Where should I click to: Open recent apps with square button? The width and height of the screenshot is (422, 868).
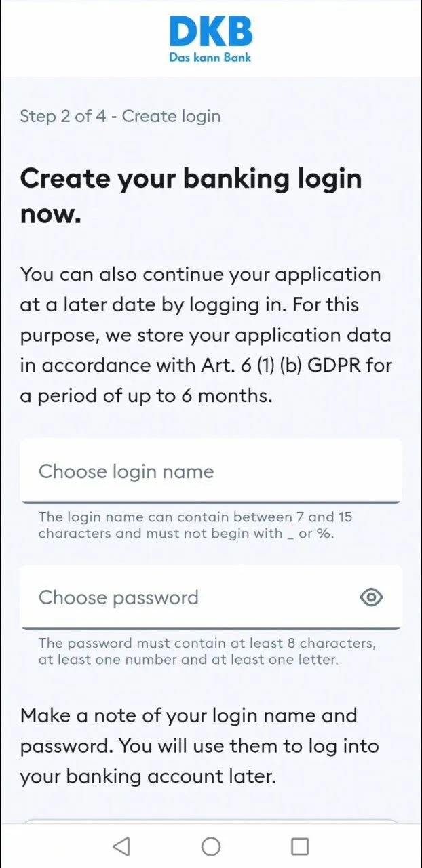coord(299,846)
